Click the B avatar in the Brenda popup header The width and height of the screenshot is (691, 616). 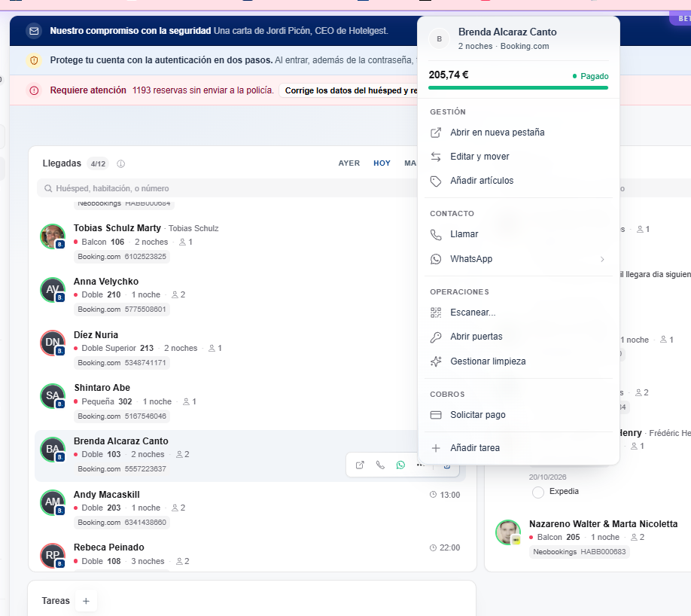tap(439, 39)
